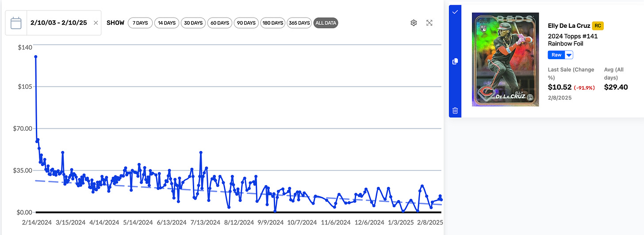Click the Elly De La Cruz name
This screenshot has width=644, height=235.
(569, 26)
